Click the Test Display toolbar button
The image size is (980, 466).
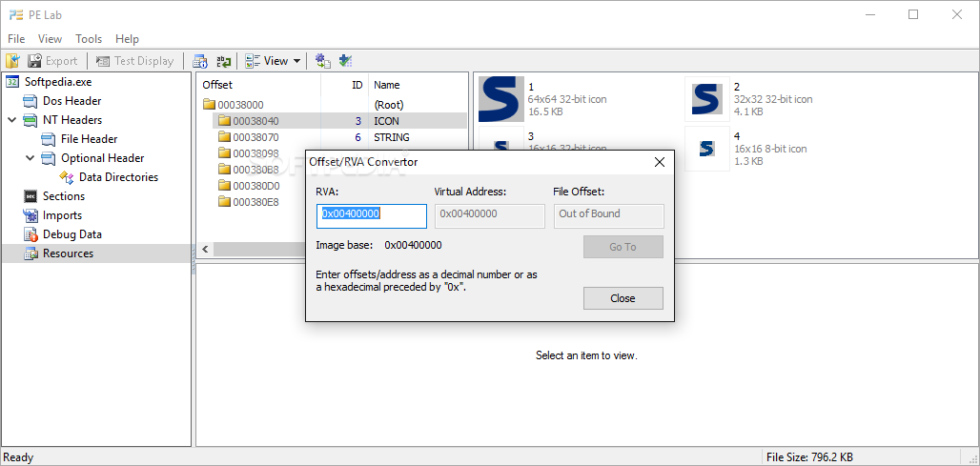coord(134,61)
